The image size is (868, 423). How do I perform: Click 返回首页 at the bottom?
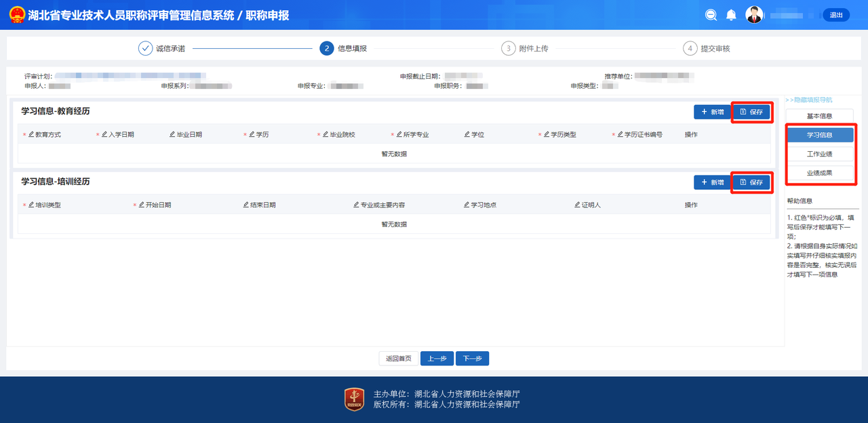click(398, 358)
